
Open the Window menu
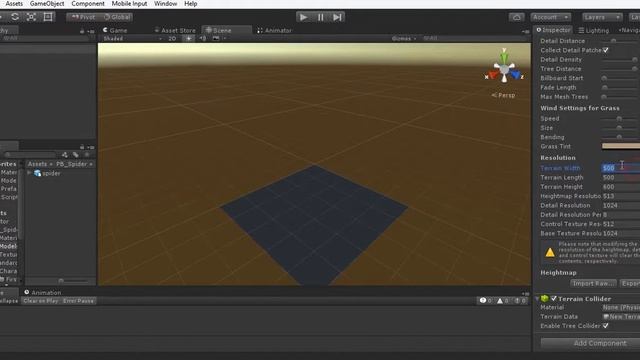[x=165, y=4]
